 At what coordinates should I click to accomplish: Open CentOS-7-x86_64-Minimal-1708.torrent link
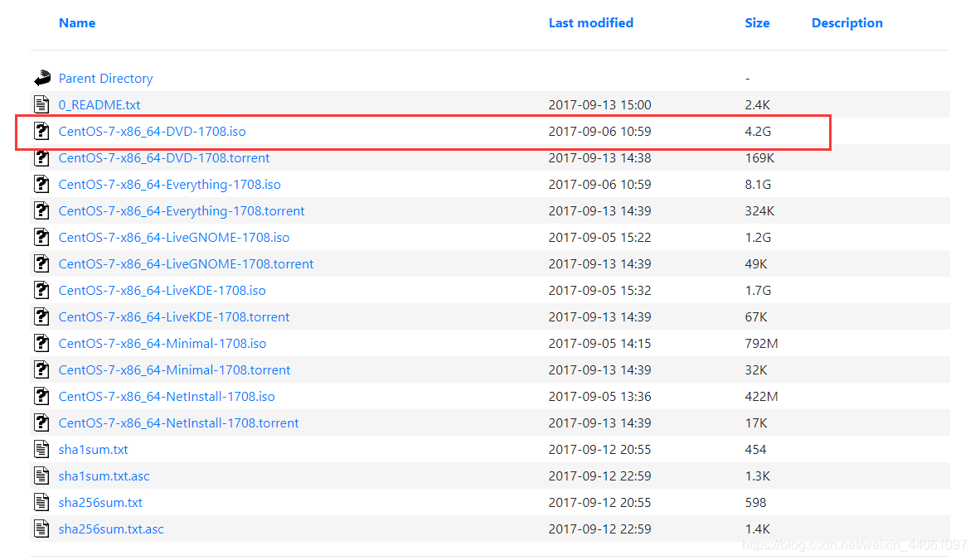point(175,369)
